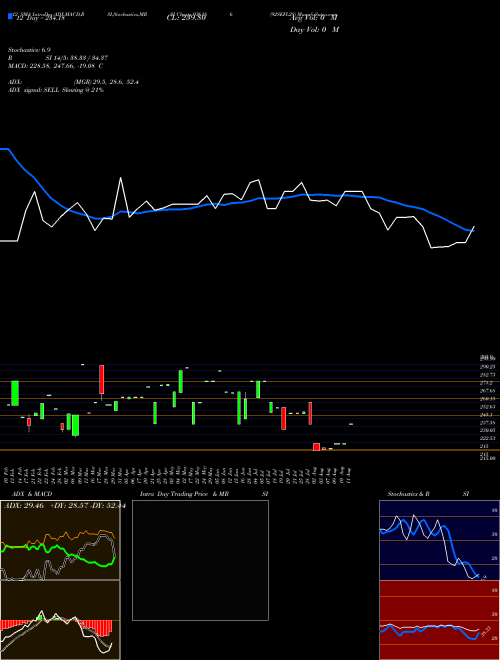Click the 'CL: 239.80' closing price label
The image size is (500, 660).
(x=185, y=18)
